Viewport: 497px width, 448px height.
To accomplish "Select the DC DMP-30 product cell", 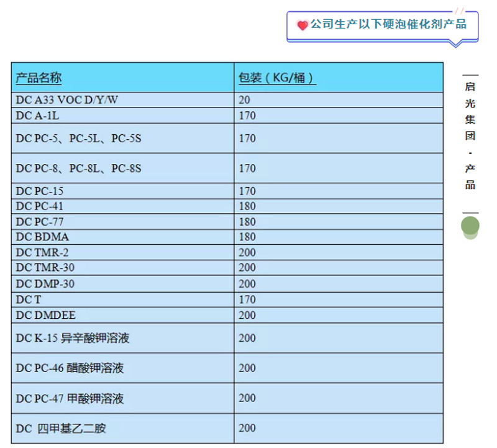I will point(45,284).
